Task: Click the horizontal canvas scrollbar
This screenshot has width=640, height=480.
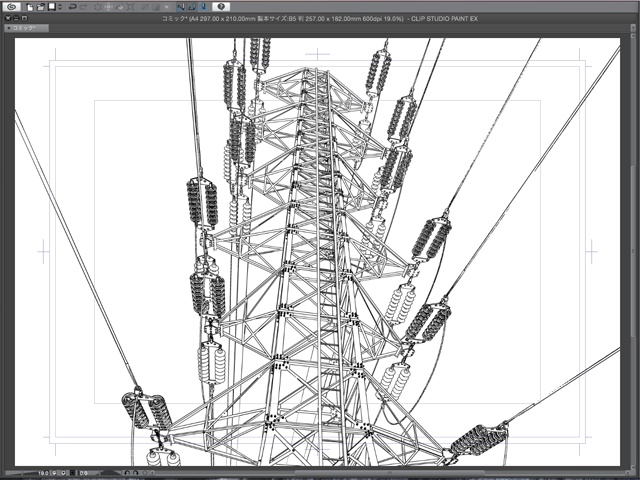Action: [x=388, y=473]
